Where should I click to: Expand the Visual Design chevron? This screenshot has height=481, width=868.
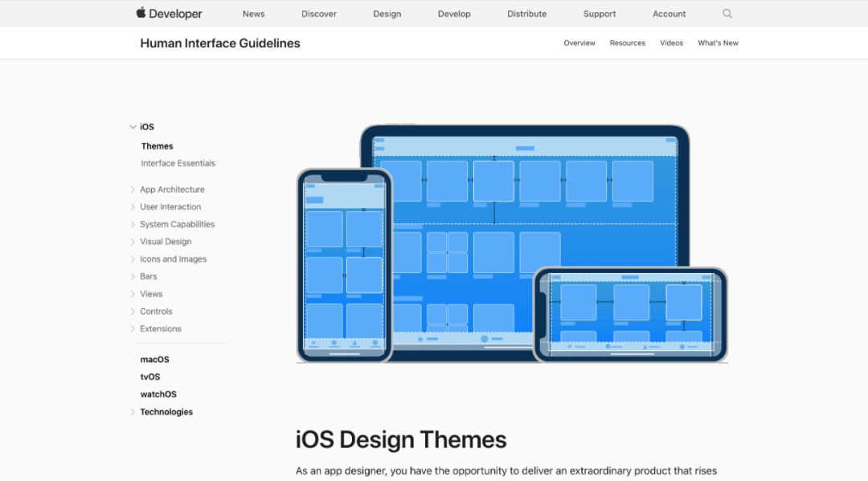tap(133, 242)
